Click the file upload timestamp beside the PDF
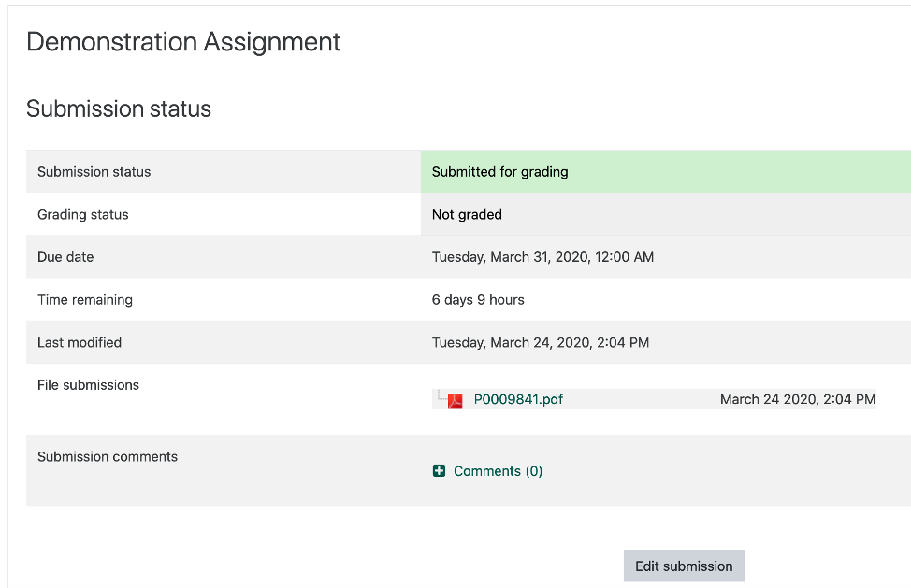The image size is (911, 588). coord(797,399)
